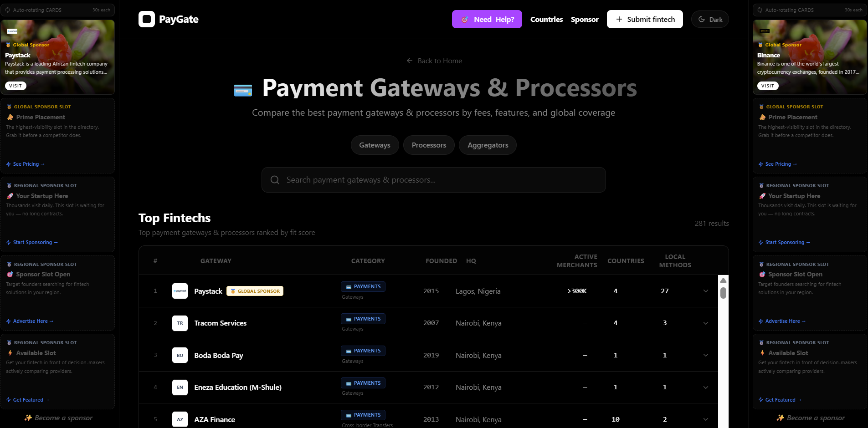Expand the Boda Boda Pay row
Viewport: 868px width, 428px height.
tap(705, 355)
